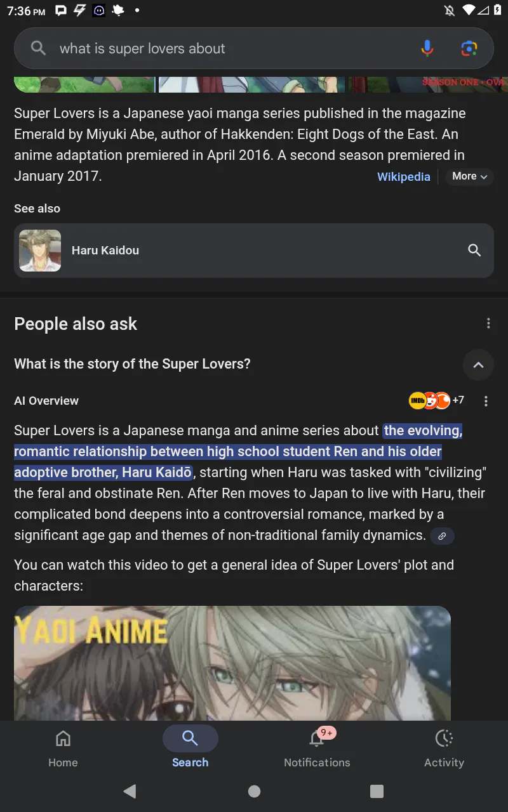Search Haru Kaidou via its magnifier icon
This screenshot has height=812, width=508.
pos(474,250)
